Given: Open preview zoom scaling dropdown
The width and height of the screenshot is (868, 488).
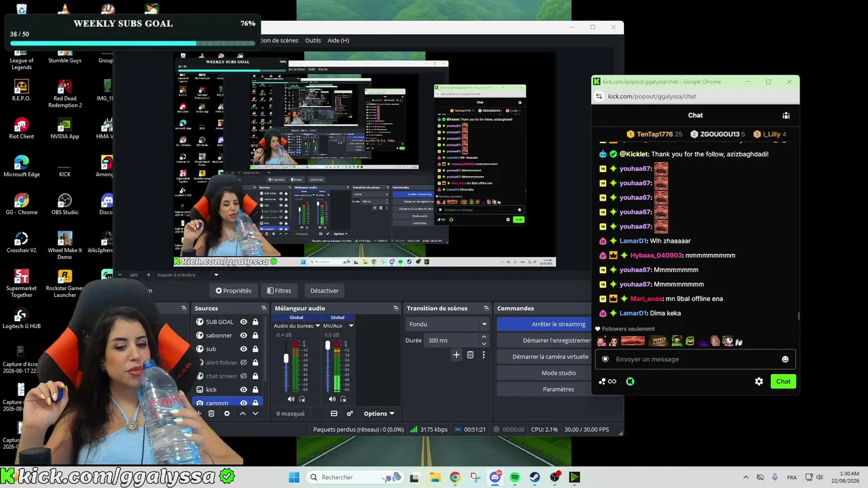Looking at the screenshot, I should coord(216,275).
